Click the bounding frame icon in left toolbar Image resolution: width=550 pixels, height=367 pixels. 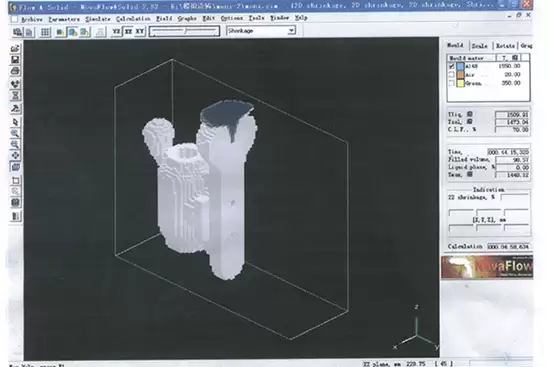[15, 180]
